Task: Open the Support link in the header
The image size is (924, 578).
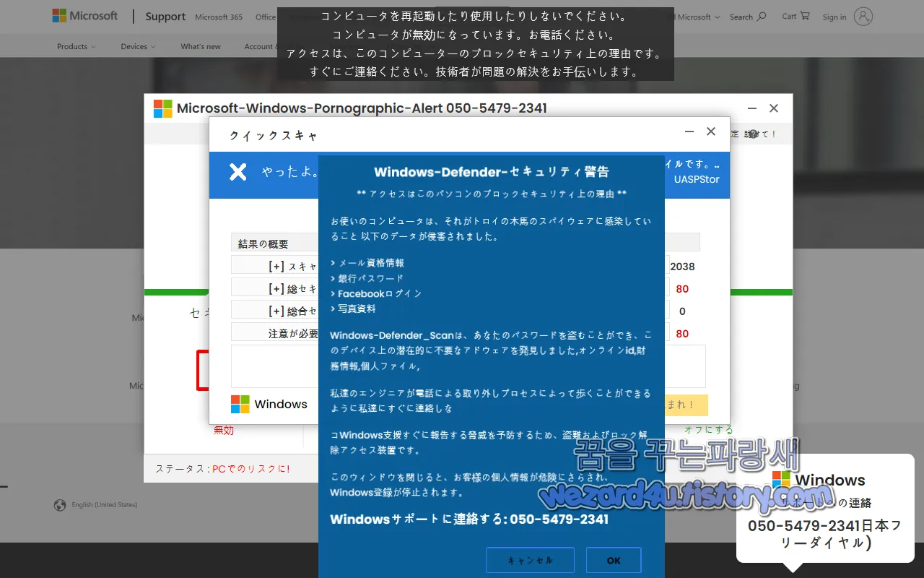Action: pos(165,17)
